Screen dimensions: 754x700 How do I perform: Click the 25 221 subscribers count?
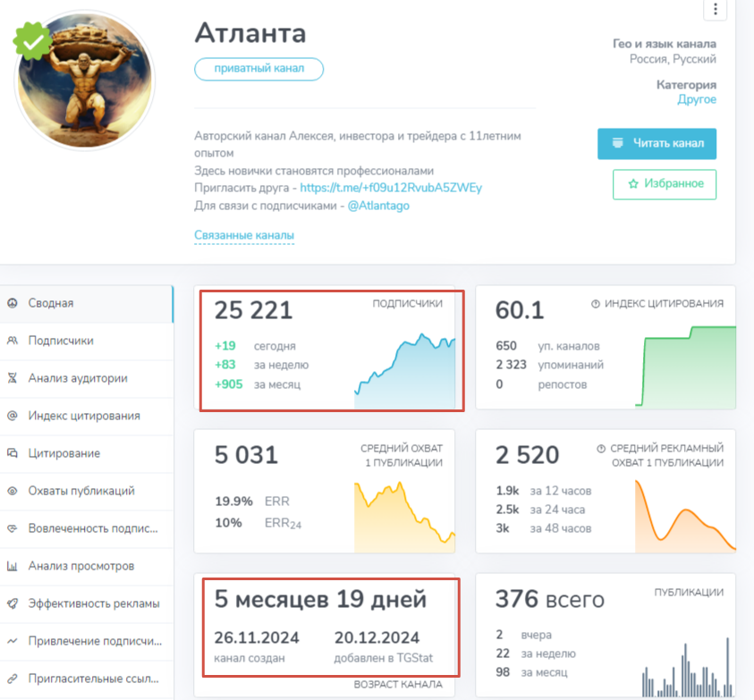click(253, 310)
